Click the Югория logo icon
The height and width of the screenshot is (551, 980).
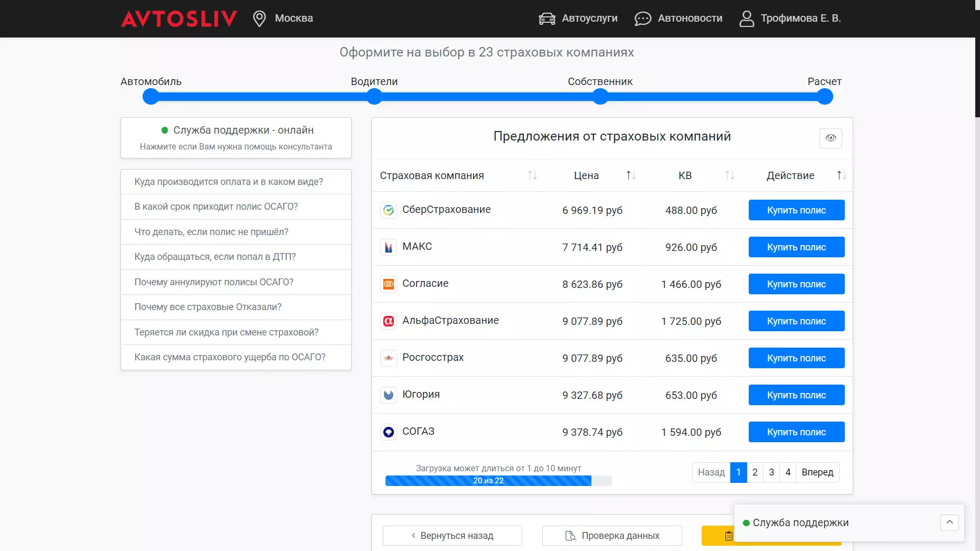pyautogui.click(x=389, y=395)
